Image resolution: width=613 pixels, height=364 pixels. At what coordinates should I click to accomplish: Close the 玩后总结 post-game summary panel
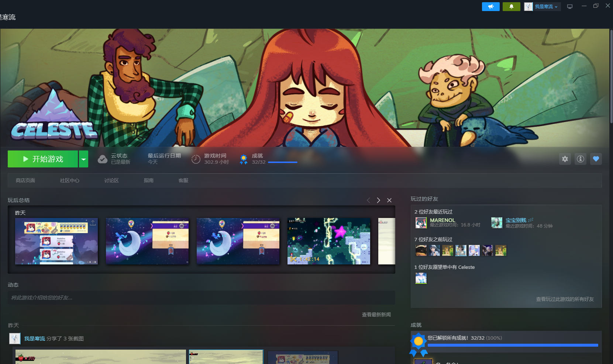click(x=389, y=200)
